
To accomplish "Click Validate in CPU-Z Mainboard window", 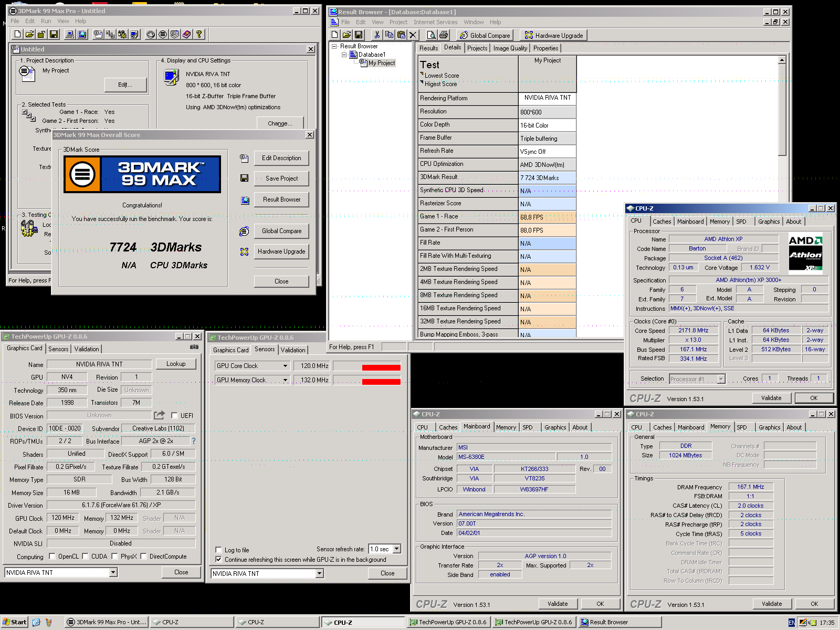I will point(558,604).
